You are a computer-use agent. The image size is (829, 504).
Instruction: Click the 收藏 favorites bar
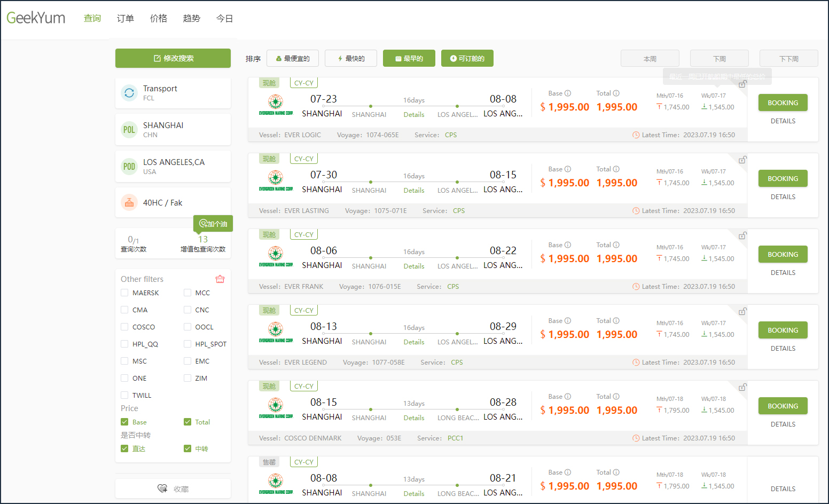pos(173,489)
